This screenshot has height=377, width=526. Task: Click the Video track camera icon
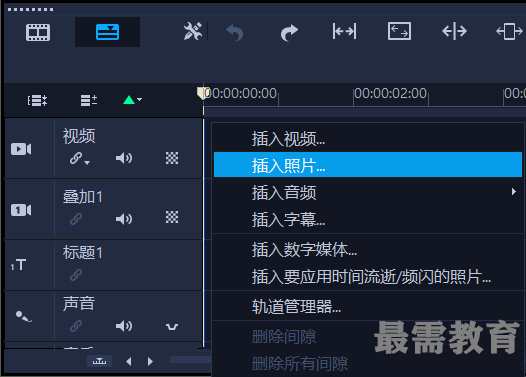point(21,149)
